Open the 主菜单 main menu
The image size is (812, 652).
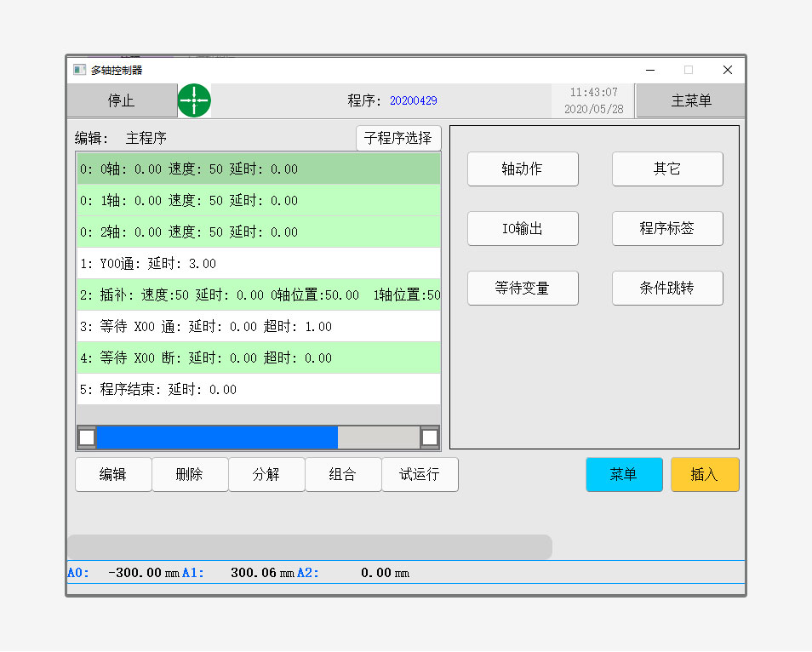[690, 100]
